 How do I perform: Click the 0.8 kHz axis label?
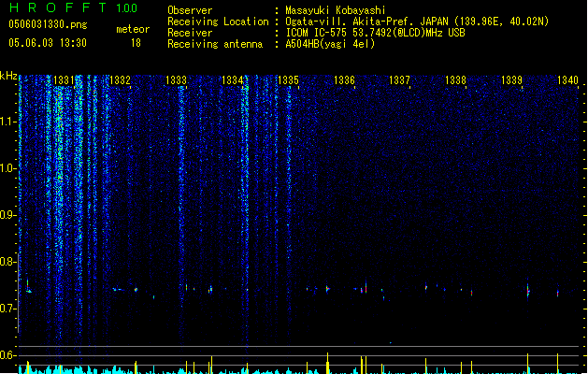click(x=7, y=262)
